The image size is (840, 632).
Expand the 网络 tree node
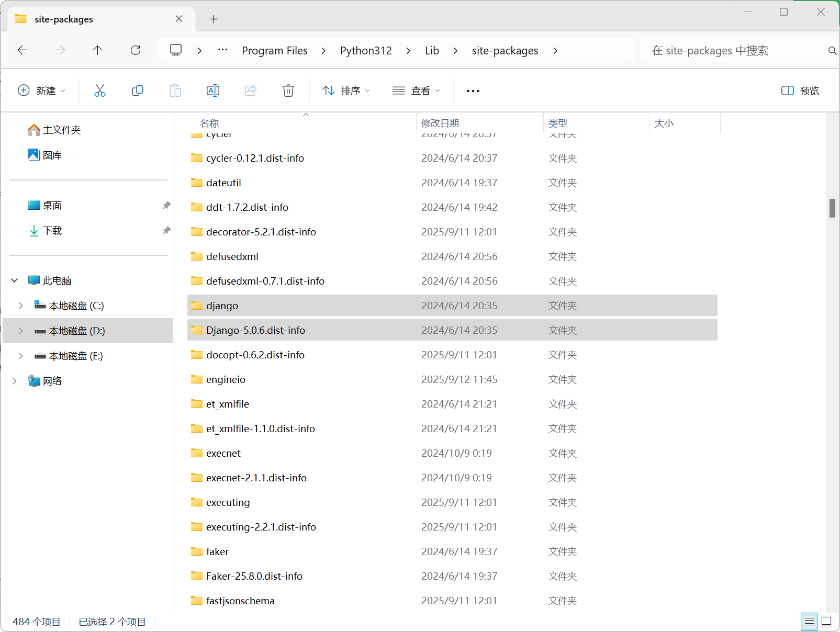15,381
